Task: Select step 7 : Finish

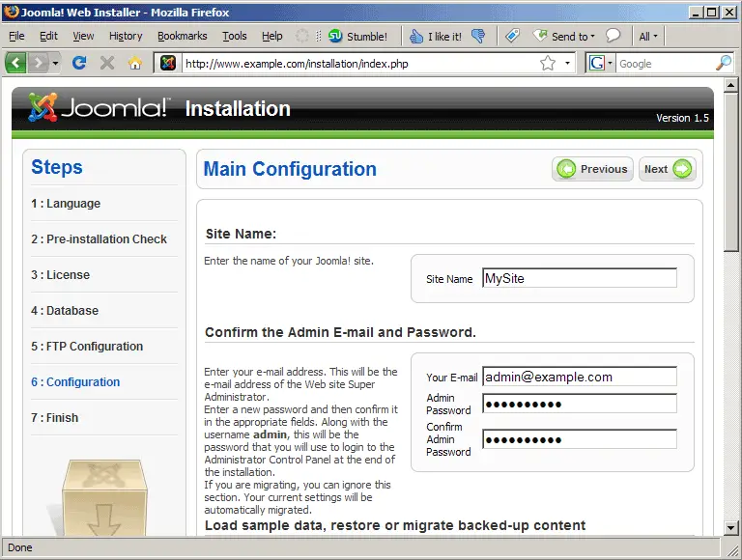Action: pyautogui.click(x=54, y=418)
